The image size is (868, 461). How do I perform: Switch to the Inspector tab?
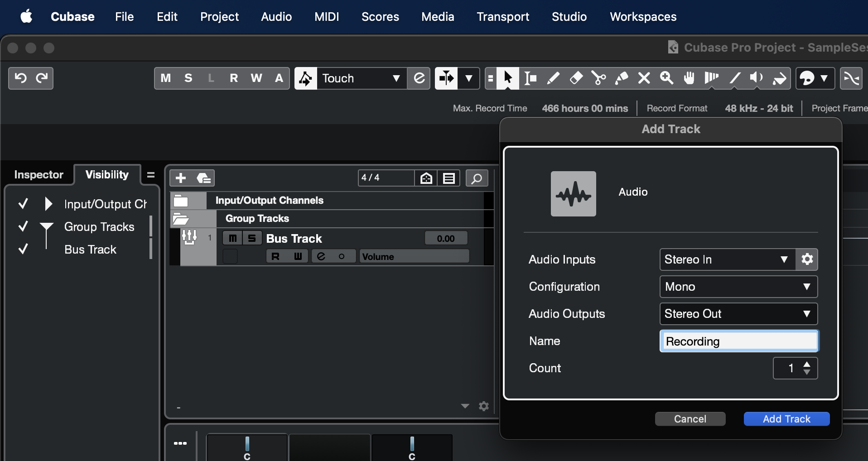(x=39, y=175)
